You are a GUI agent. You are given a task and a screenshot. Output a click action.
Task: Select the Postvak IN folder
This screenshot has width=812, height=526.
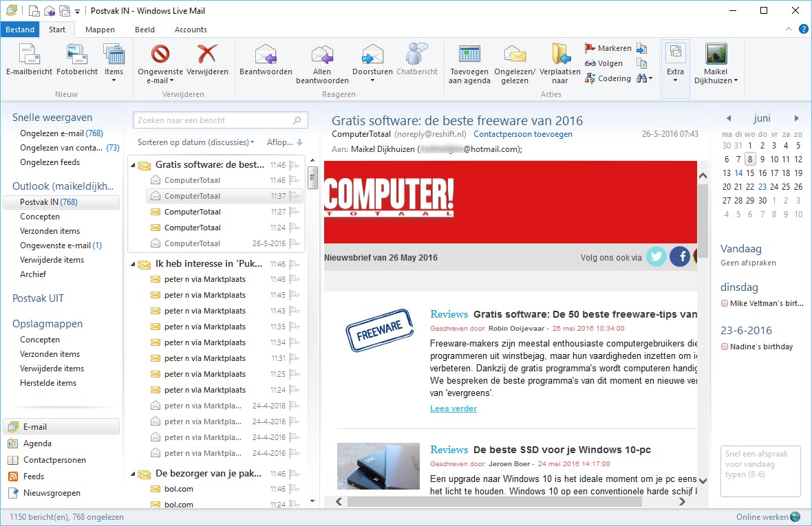61,201
